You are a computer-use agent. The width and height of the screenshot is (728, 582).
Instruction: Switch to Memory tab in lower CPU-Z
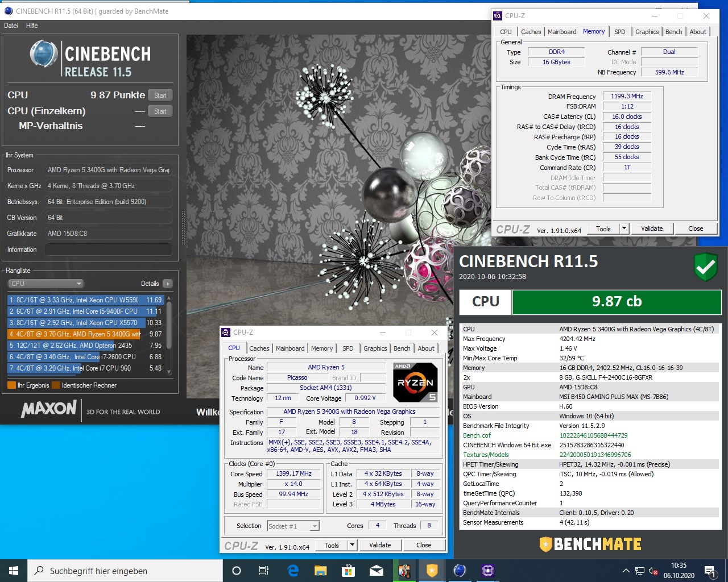[322, 348]
